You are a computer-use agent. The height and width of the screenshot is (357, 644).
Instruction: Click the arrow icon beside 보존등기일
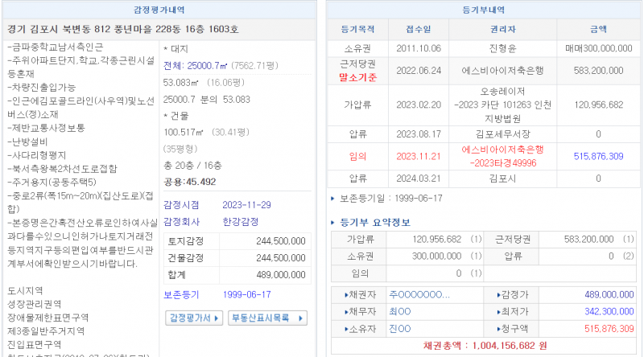click(x=333, y=197)
